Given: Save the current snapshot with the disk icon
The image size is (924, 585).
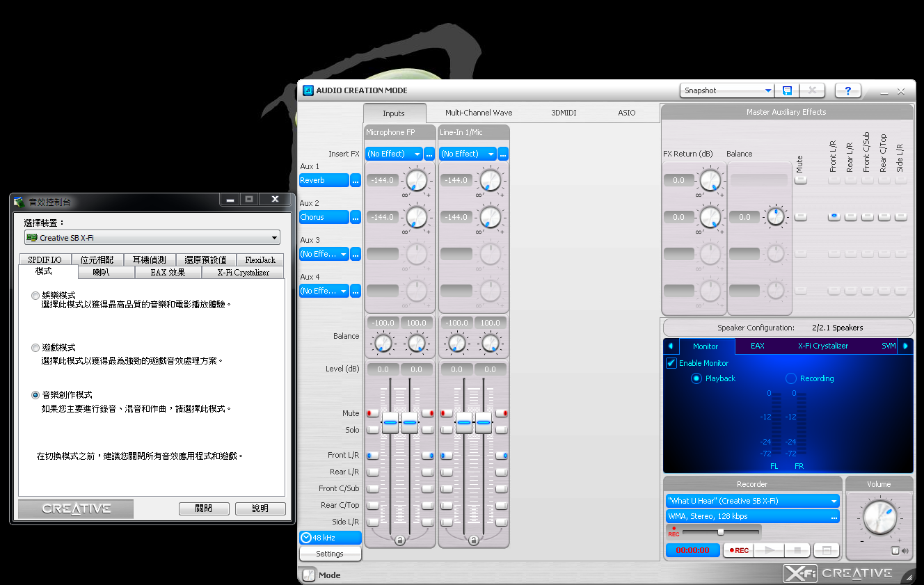Looking at the screenshot, I should tap(787, 90).
